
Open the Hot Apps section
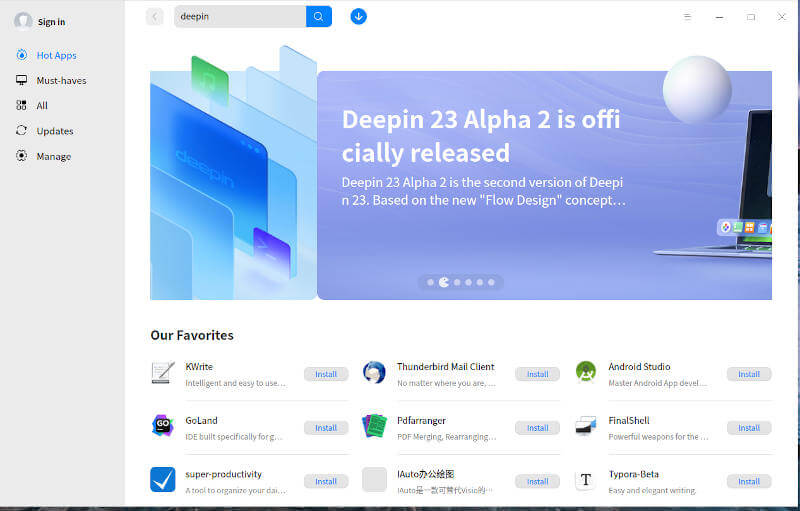(x=56, y=55)
